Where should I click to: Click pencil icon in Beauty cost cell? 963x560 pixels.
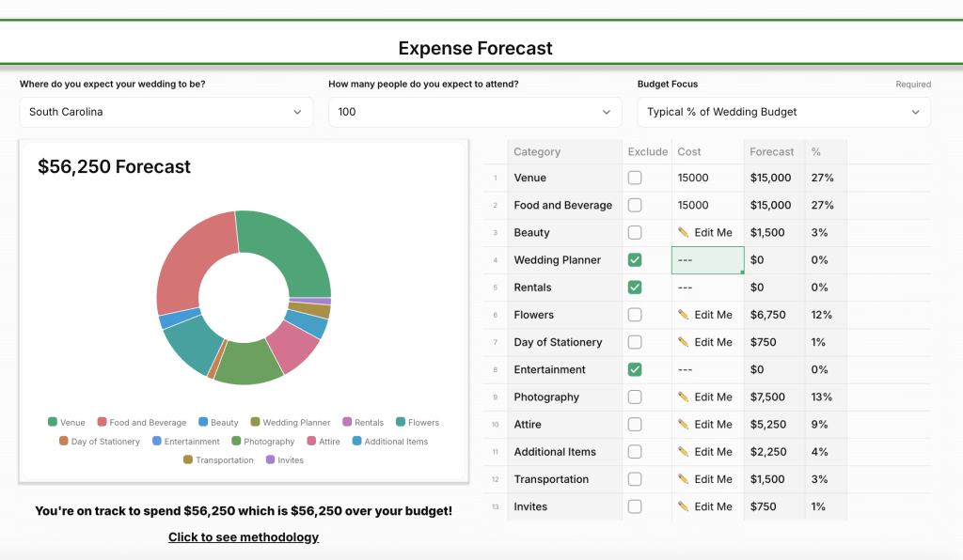[684, 232]
